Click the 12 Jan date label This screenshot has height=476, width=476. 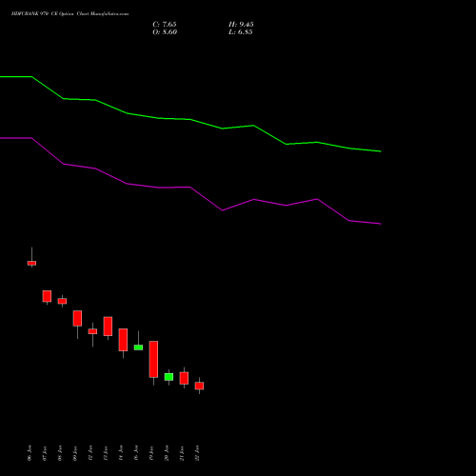point(90,453)
